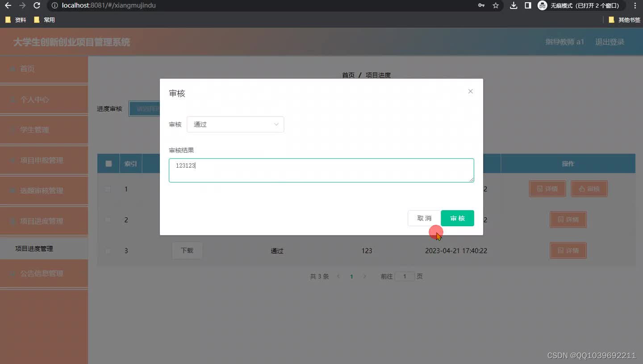
Task: Click the 取消 button in the dialog
Action: 423,218
